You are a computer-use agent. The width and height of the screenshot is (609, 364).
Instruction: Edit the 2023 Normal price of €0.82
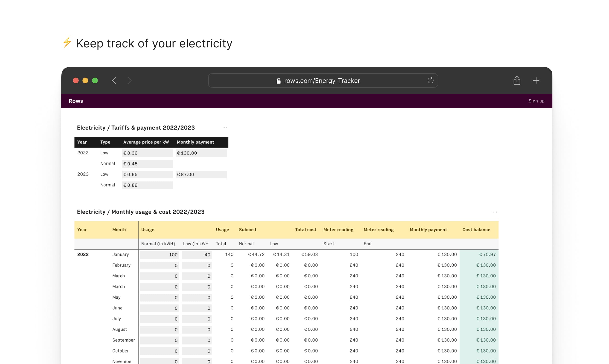pos(147,185)
